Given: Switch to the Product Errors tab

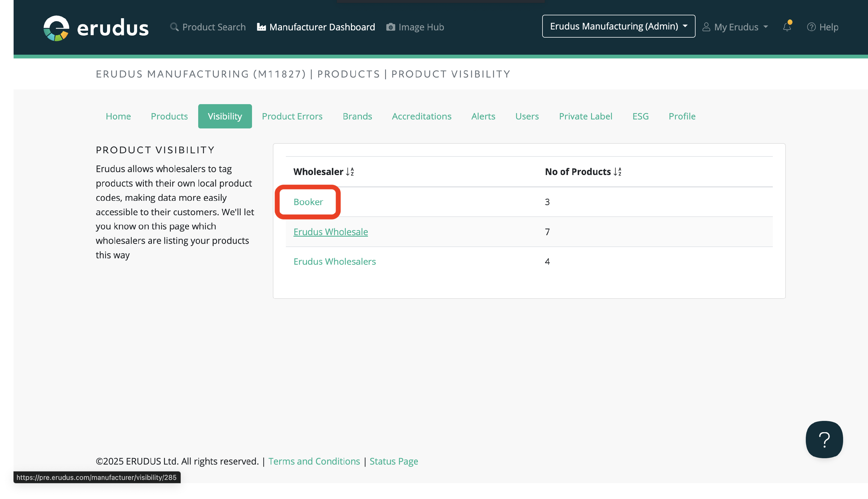Looking at the screenshot, I should click(292, 116).
